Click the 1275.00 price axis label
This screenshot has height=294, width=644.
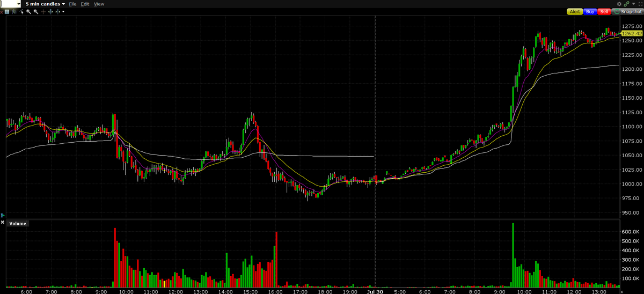[631, 26]
